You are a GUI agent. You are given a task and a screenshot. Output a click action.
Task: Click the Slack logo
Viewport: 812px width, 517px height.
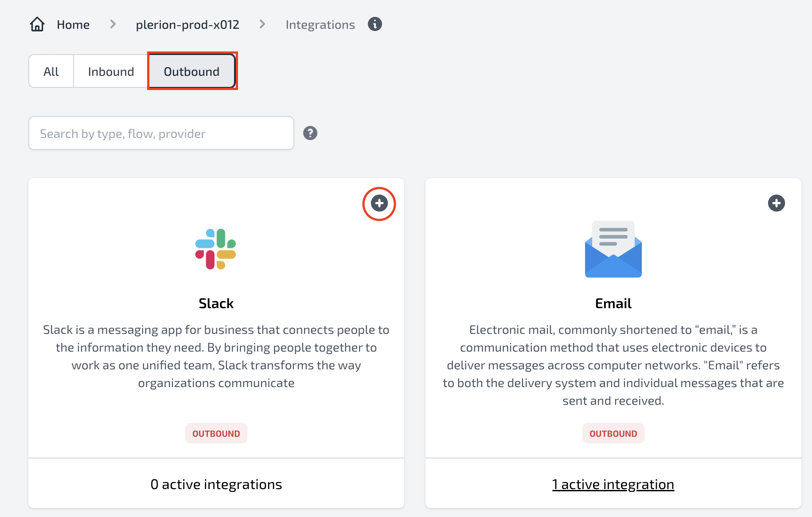pos(216,249)
